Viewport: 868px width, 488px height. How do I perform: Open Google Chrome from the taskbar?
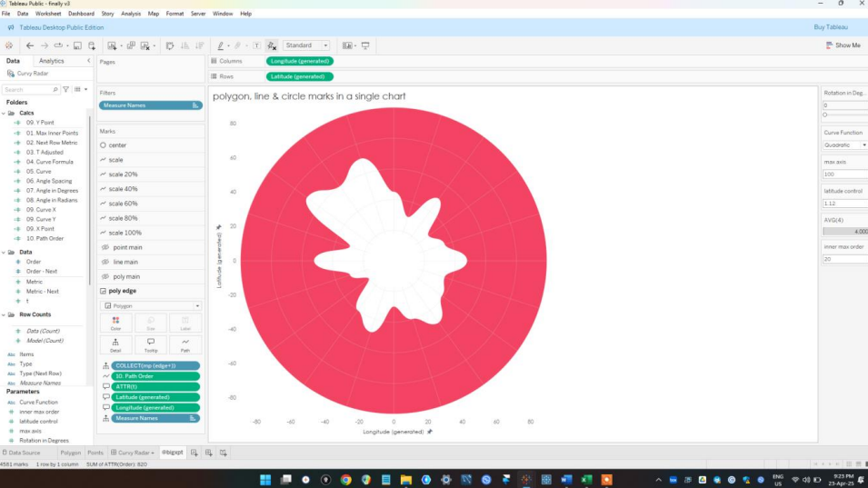[x=346, y=479]
